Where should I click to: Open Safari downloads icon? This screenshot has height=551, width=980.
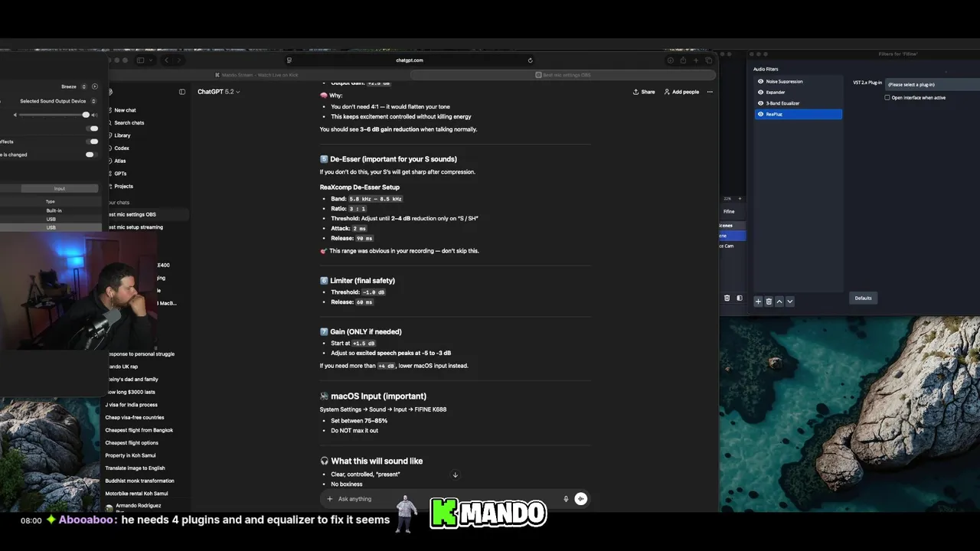(670, 60)
